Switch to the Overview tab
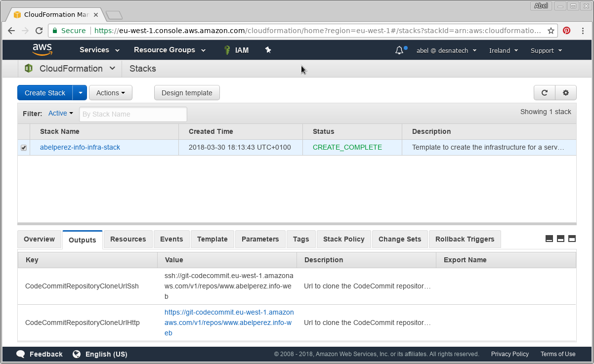This screenshot has width=594, height=364. 40,239
